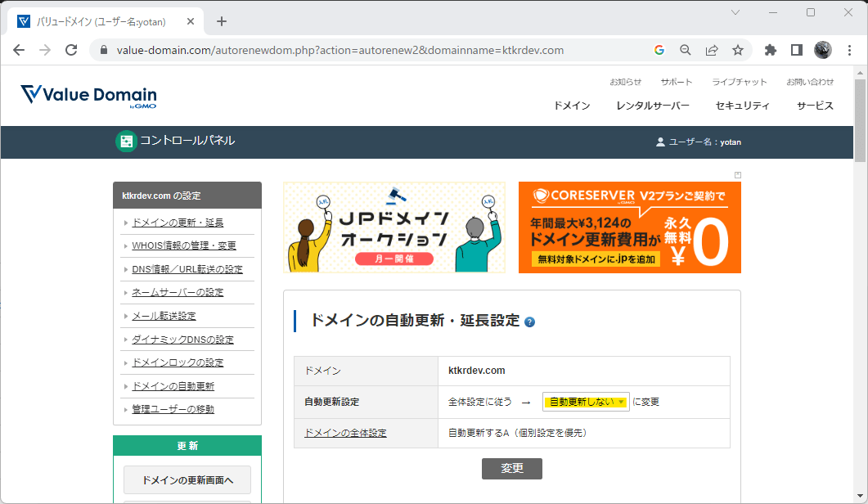Viewport: 868px width, 504px height.
Task: Click the orange CORESERVER V2 banner
Action: tap(629, 227)
